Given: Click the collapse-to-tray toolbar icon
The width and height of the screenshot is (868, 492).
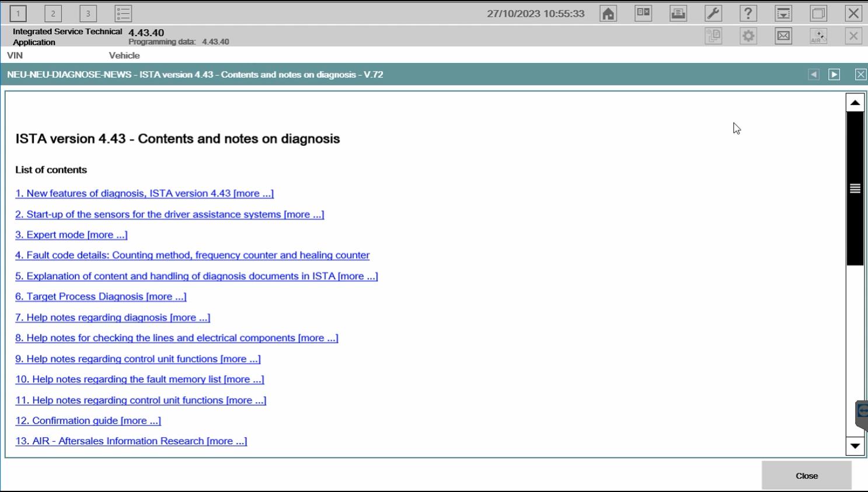Looking at the screenshot, I should click(x=783, y=13).
